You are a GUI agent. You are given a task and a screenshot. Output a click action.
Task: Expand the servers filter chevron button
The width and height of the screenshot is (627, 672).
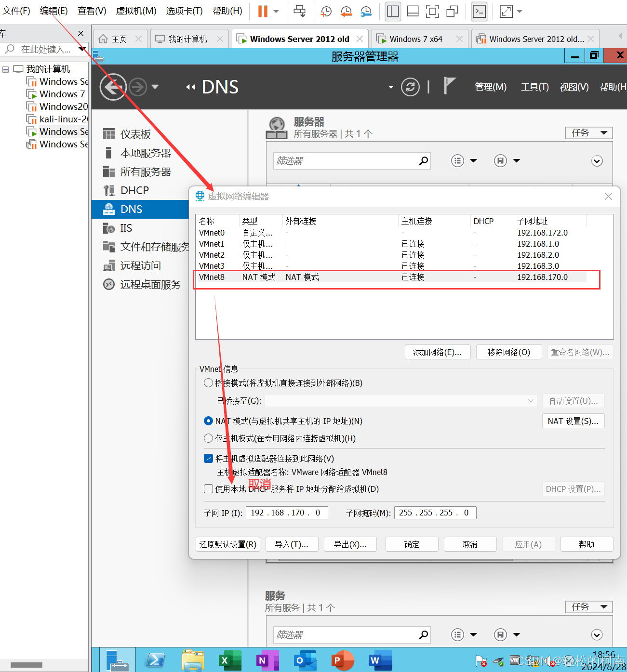click(x=597, y=161)
